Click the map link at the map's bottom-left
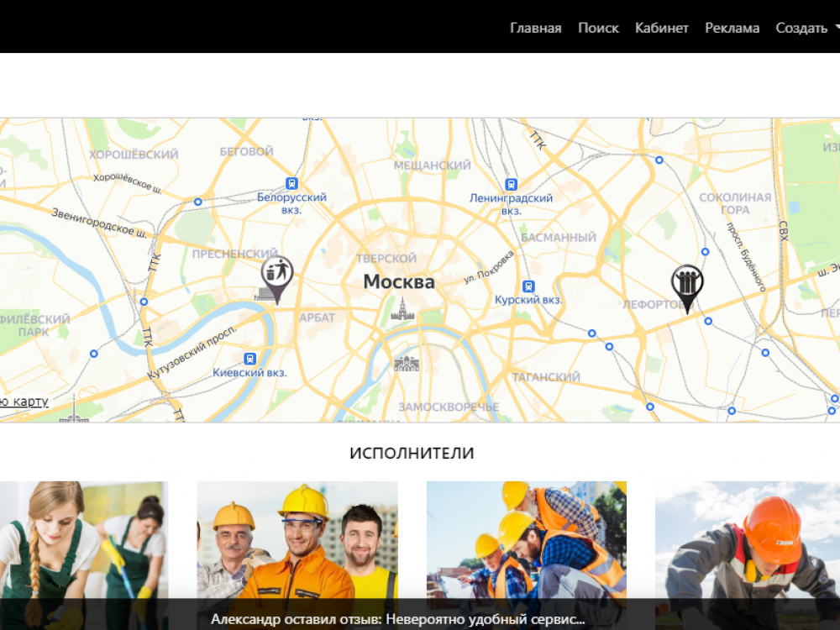This screenshot has height=630, width=840. [25, 402]
